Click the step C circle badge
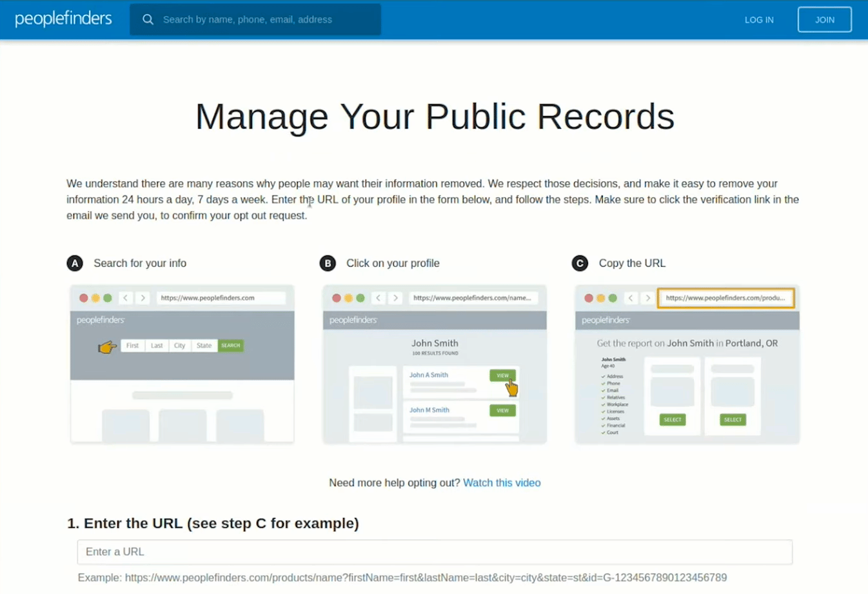 580,263
